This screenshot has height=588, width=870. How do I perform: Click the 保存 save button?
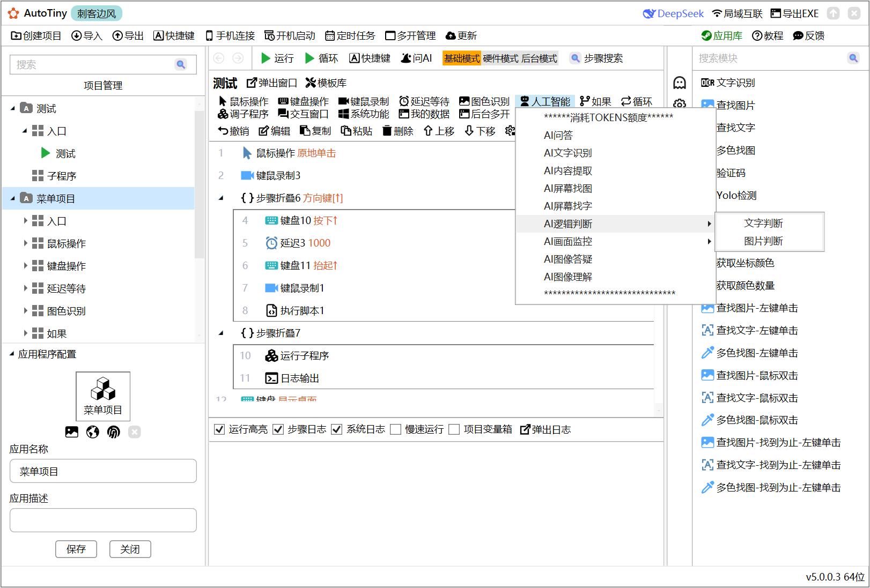click(76, 549)
